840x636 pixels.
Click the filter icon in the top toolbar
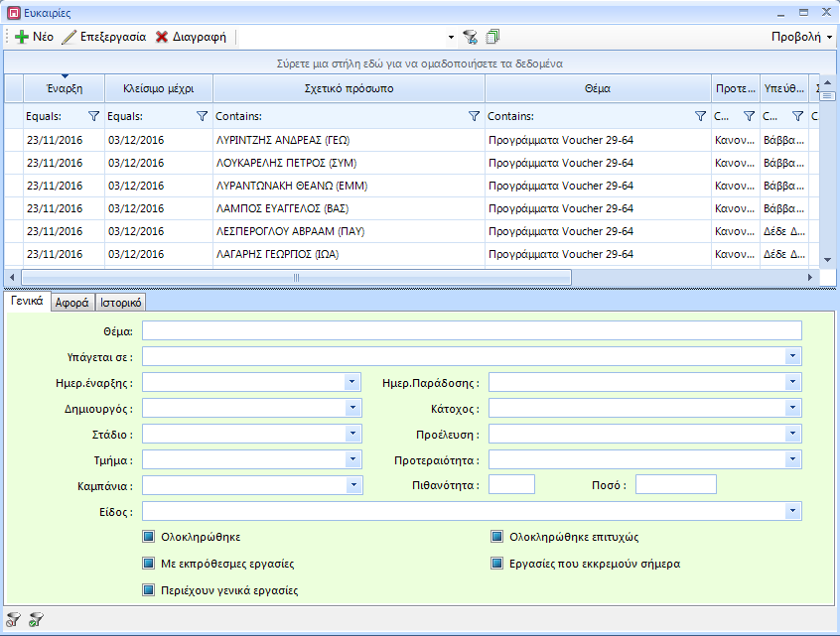(x=471, y=37)
